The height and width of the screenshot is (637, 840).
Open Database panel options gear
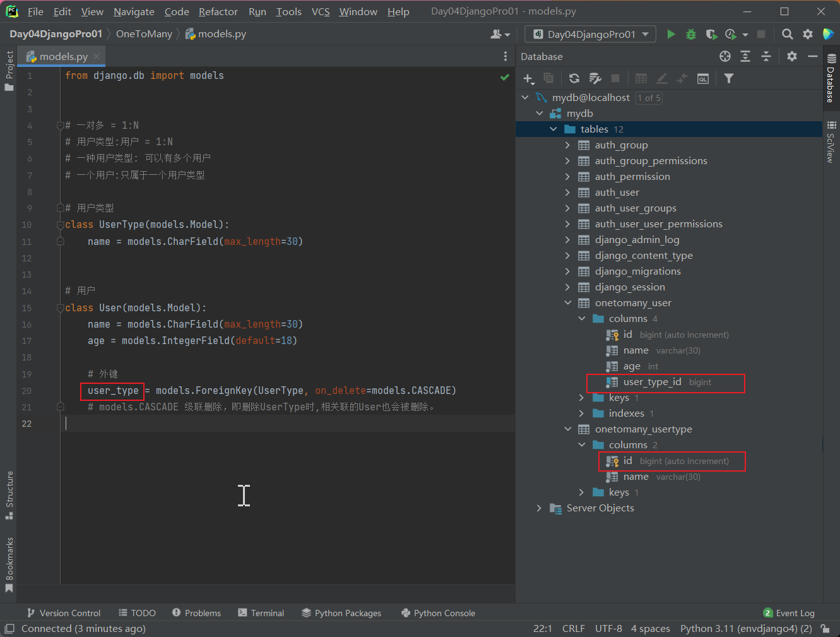click(792, 56)
